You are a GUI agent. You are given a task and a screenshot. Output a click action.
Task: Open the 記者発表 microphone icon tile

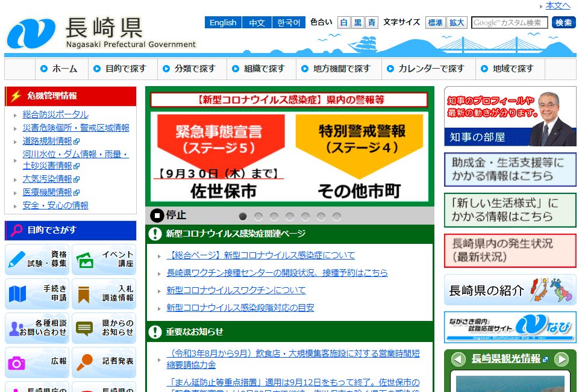click(x=104, y=362)
